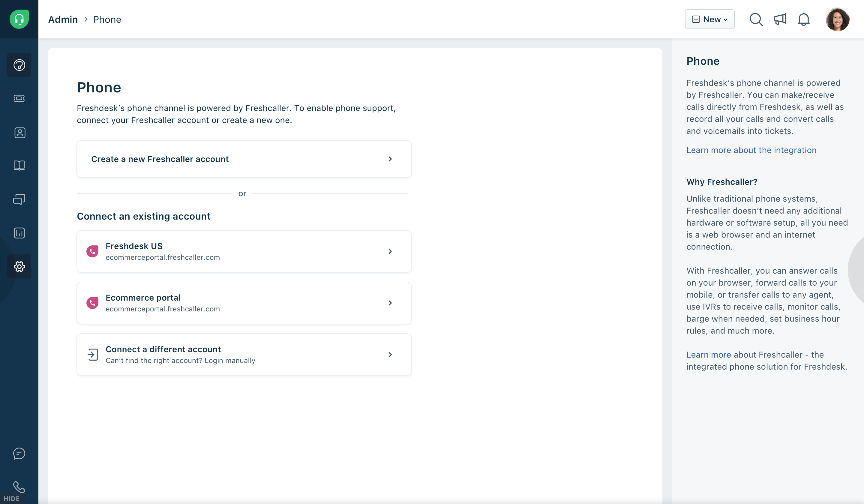This screenshot has height=504, width=864.
Task: Open Learn more about the integration link
Action: point(751,150)
